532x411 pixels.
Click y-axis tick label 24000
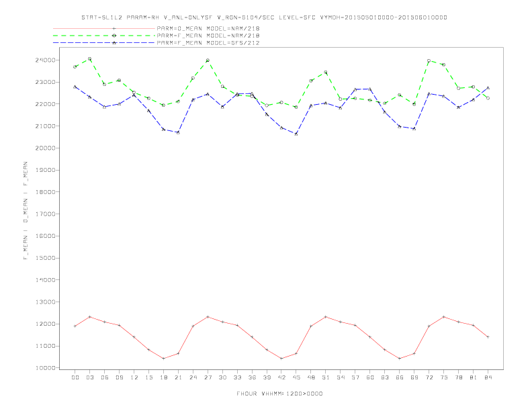(x=46, y=60)
